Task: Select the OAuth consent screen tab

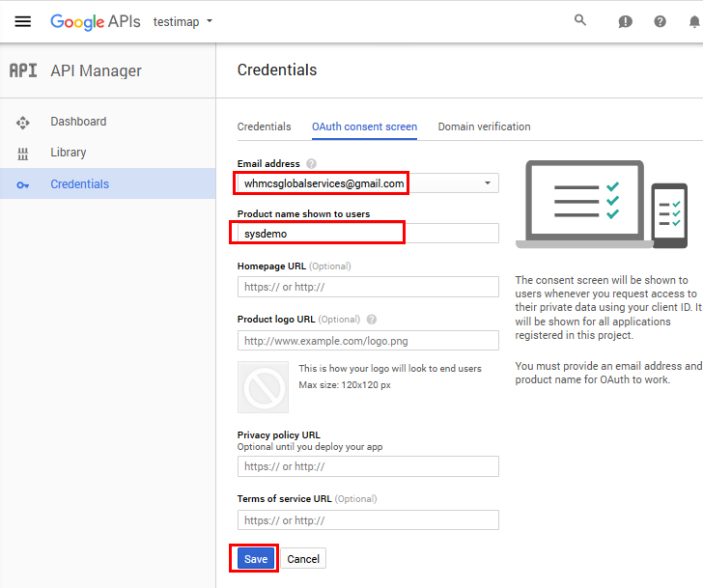Action: point(364,126)
